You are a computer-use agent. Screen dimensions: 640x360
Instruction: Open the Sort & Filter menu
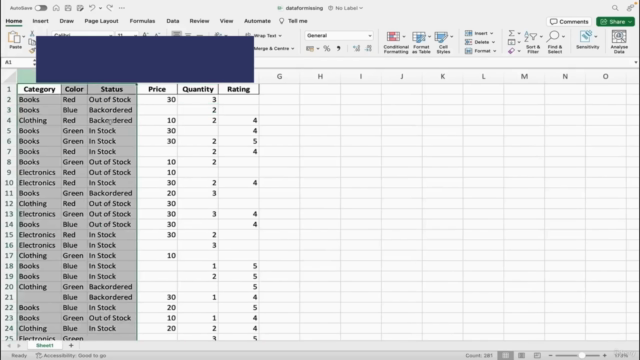533,42
